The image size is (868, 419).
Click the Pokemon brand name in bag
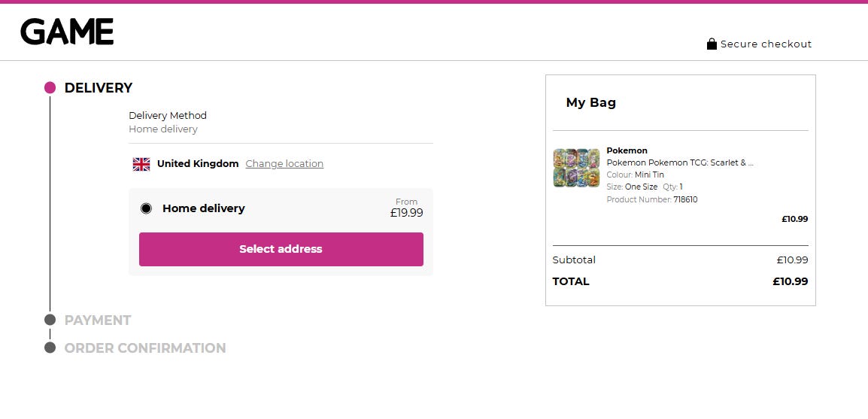(x=627, y=150)
